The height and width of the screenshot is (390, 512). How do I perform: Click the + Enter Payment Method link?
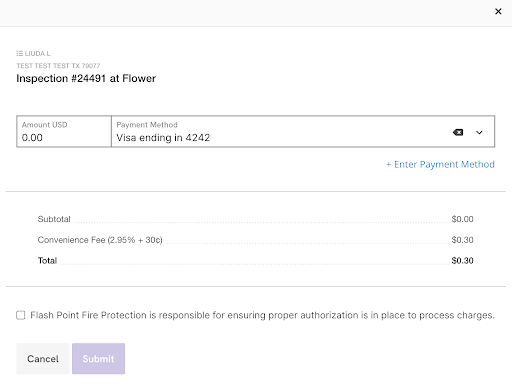tap(440, 164)
